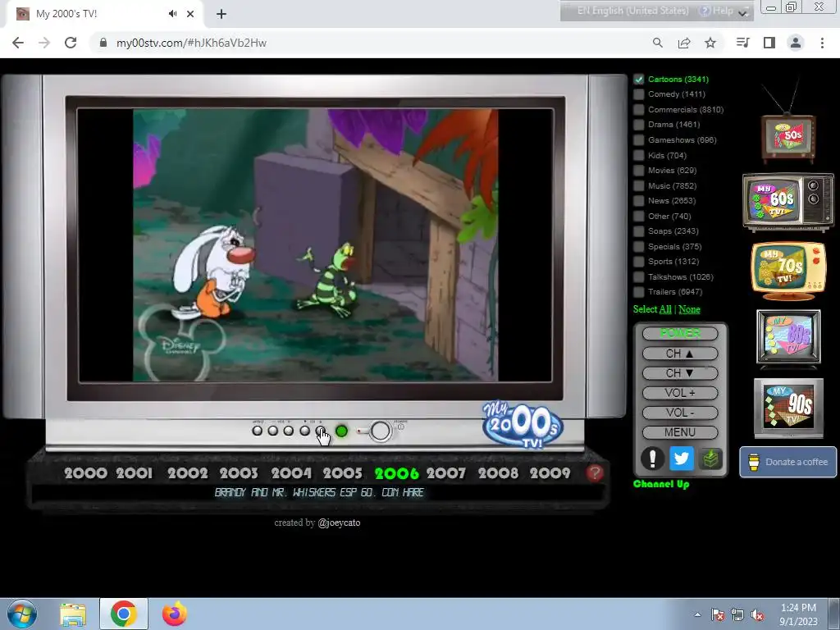This screenshot has height=630, width=840.
Task: Enable the Kids category checkbox
Action: [x=638, y=155]
